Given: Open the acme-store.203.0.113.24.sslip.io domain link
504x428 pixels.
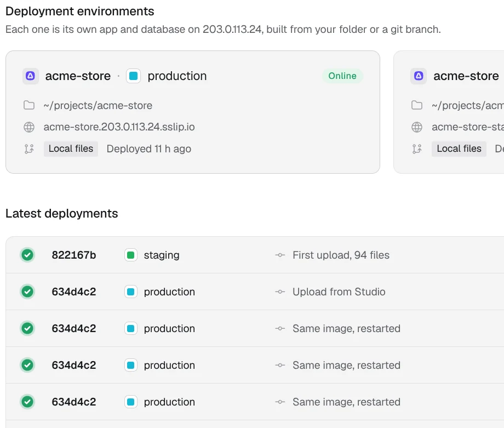Looking at the screenshot, I should (119, 127).
